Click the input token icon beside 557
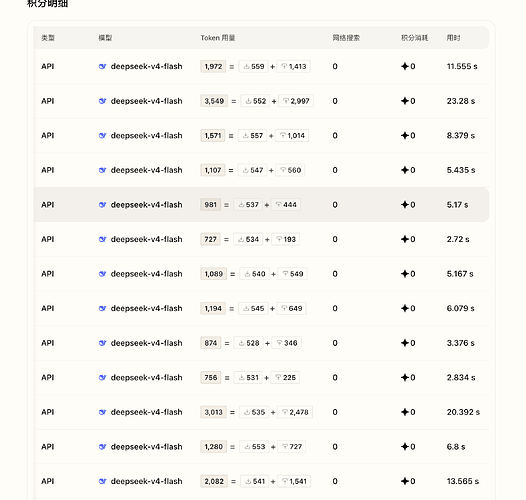Screen dimensions: 526x500 click(x=246, y=136)
